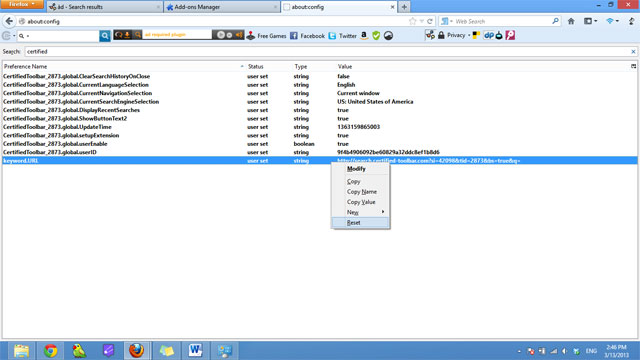Open the URL history dropdown arrow

click(422, 21)
